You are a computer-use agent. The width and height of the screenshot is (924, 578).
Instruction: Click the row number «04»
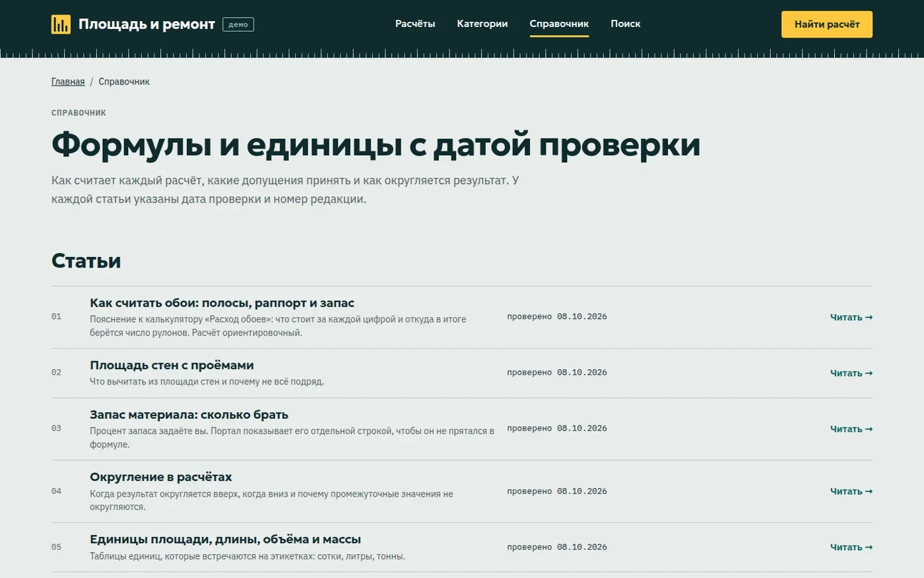click(x=56, y=491)
